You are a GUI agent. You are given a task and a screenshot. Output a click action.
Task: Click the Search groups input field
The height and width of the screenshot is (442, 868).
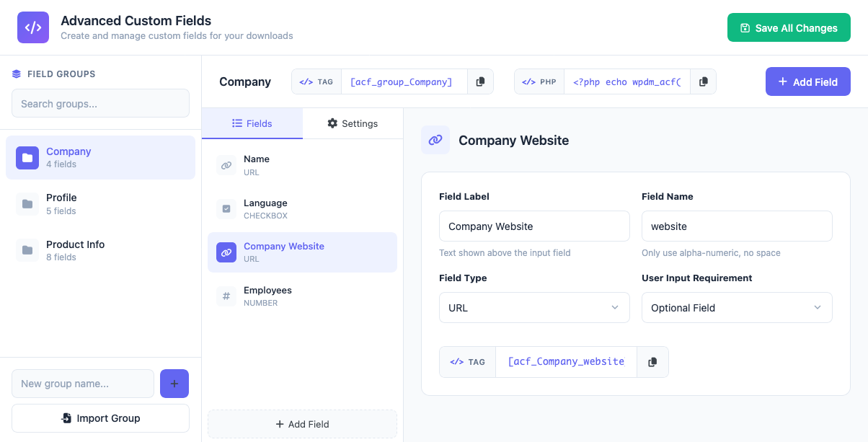pos(100,103)
